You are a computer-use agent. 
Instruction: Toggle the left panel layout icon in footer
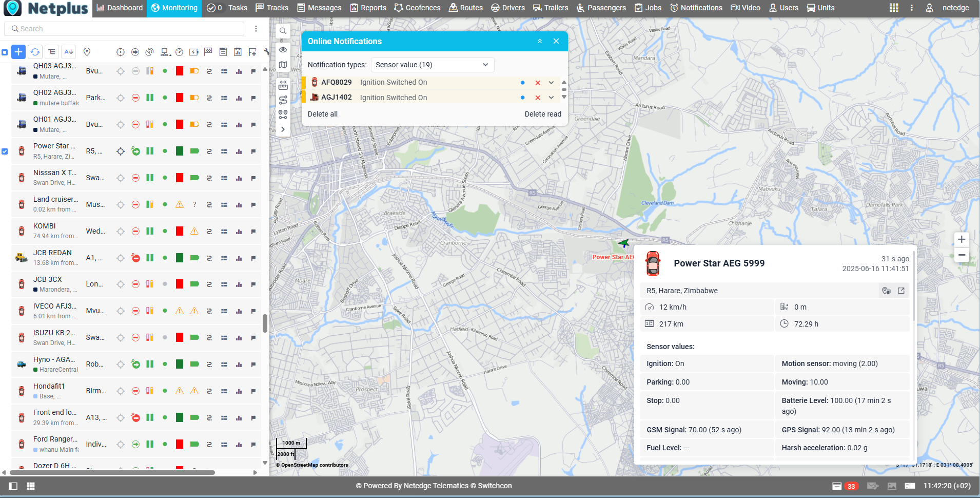click(13, 486)
